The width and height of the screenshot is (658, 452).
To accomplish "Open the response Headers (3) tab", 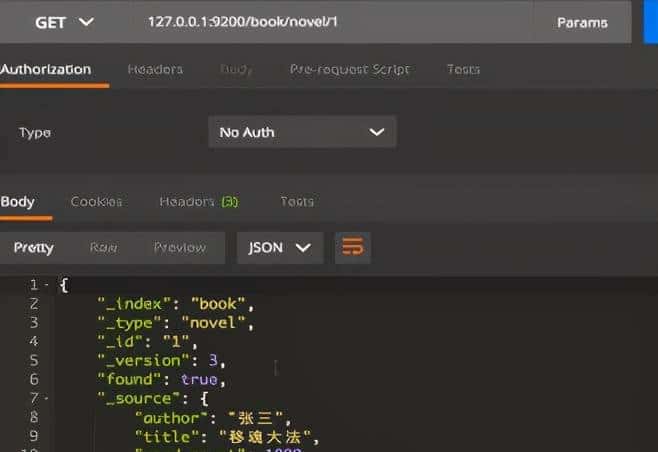I will coord(199,202).
